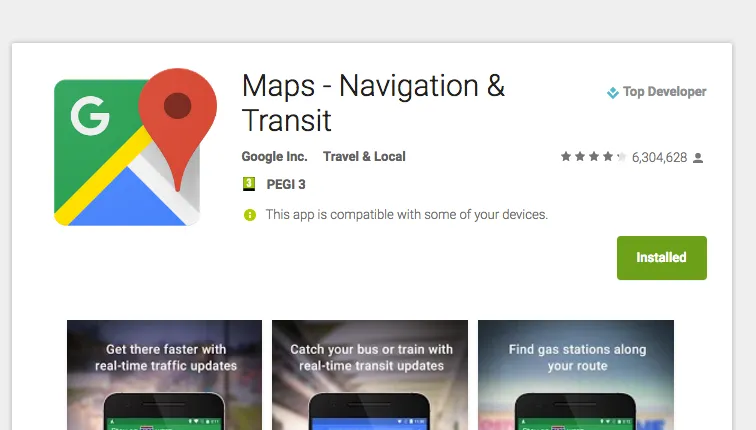Screen dimensions: 756x430
Task: Click the 6,304,628 ratings count
Action: point(659,158)
